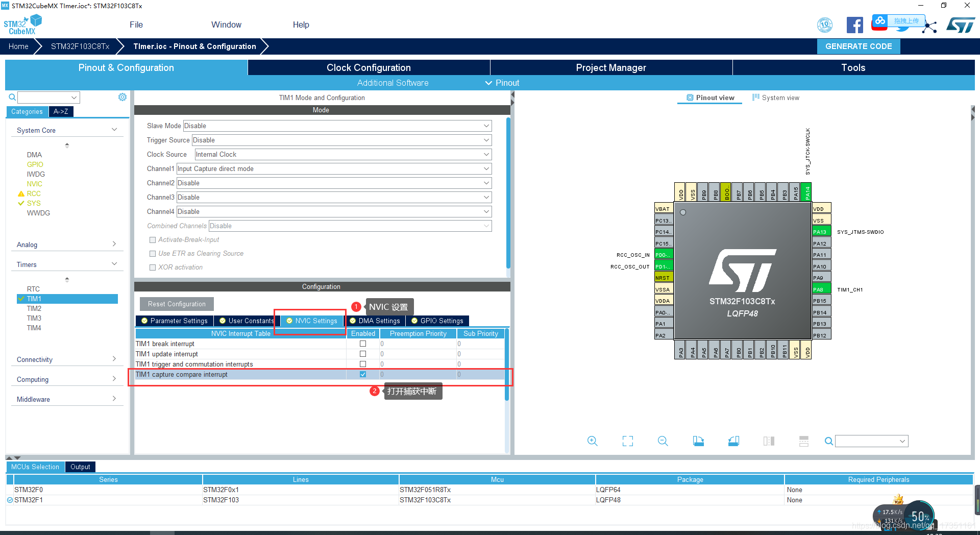Toggle the XOR activation checkbox
980x535 pixels.
click(153, 267)
